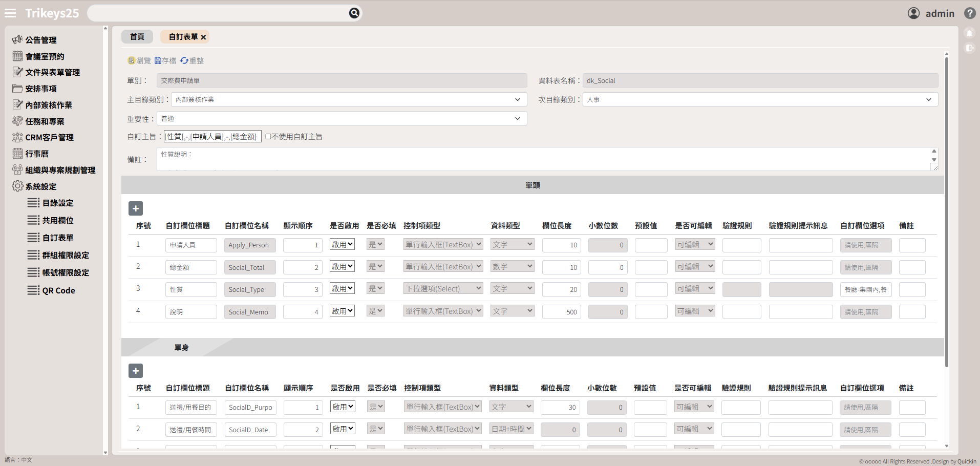Click the 重整 refresh icon
The width and height of the screenshot is (980, 466).
click(184, 60)
